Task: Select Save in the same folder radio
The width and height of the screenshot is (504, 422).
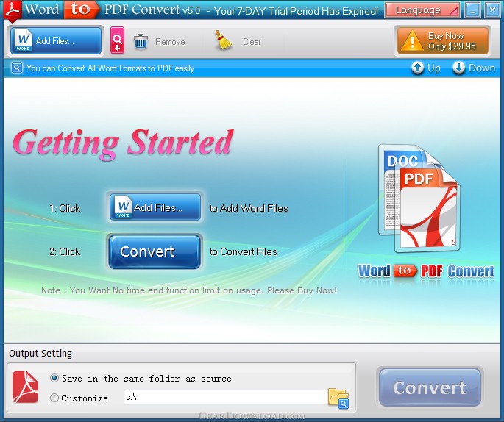Action: (54, 378)
